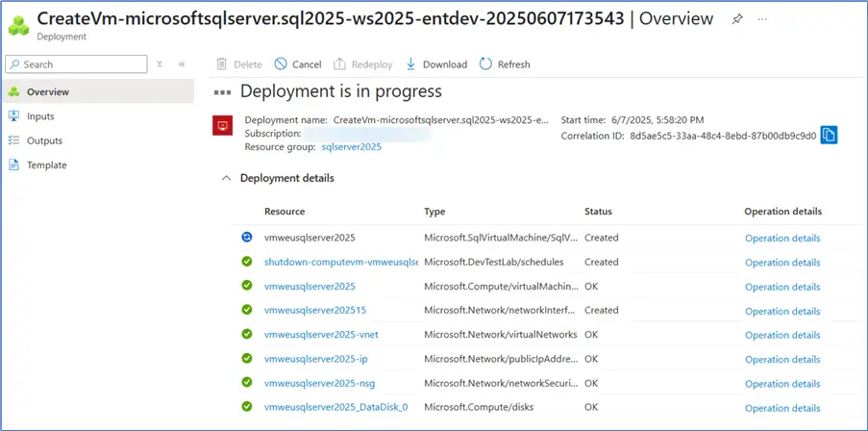Screen dimensions: 868x431
Task: Click the Type column header
Action: (434, 212)
